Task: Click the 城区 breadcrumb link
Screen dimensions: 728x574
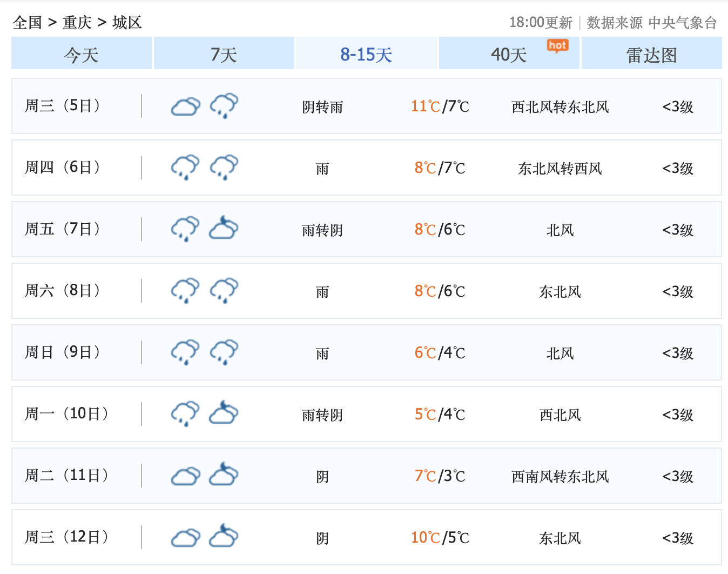Action: tap(126, 22)
